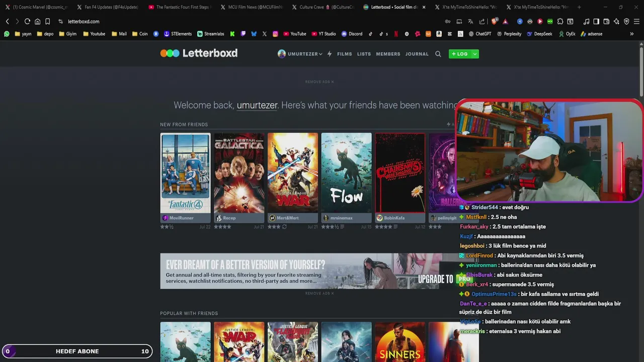Open the Fantastic 4 First Steps poster
This screenshot has width=644, height=362.
pos(185,173)
